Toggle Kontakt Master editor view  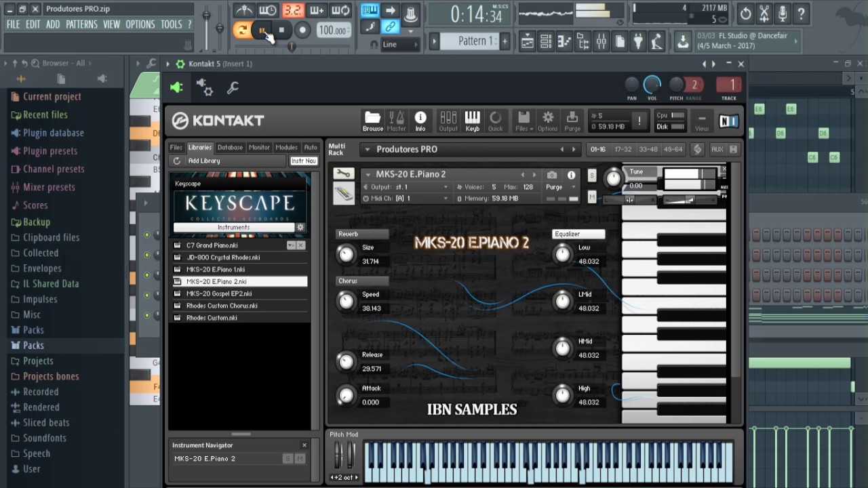pos(396,121)
